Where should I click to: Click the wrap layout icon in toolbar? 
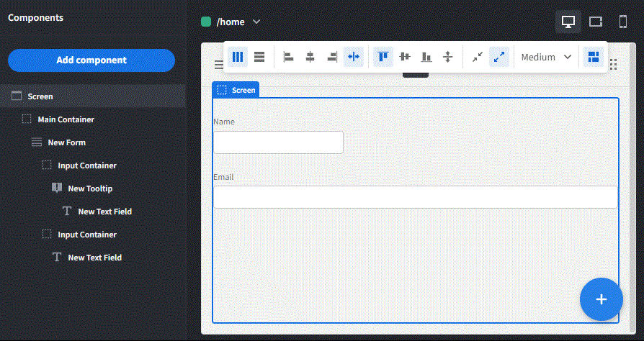point(594,57)
